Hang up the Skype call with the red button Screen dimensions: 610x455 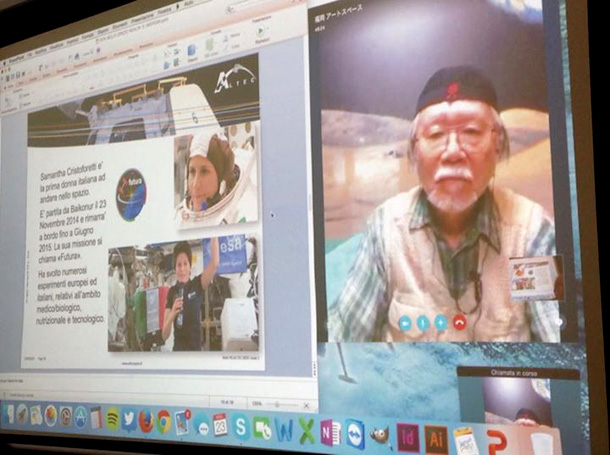coord(459,322)
